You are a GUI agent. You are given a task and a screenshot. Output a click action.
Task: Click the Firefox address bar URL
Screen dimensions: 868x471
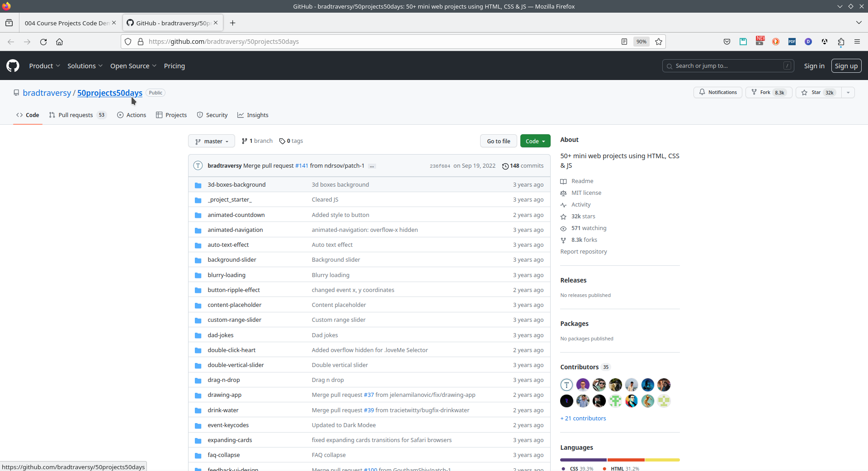[223, 42]
